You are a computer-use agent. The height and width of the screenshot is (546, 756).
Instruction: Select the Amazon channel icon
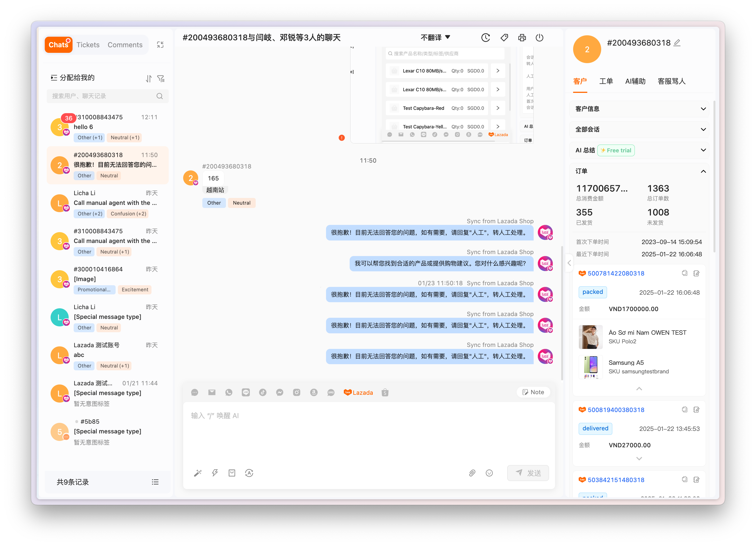pyautogui.click(x=314, y=392)
